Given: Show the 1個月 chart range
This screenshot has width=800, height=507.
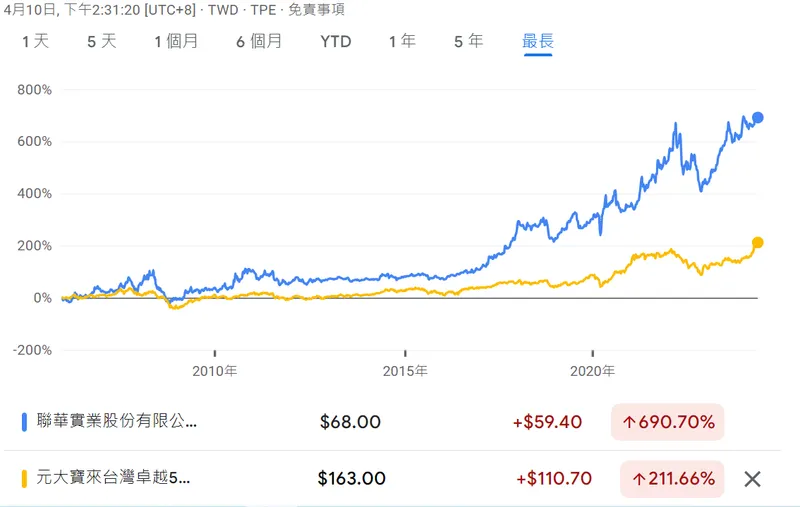Looking at the screenshot, I should (x=176, y=42).
